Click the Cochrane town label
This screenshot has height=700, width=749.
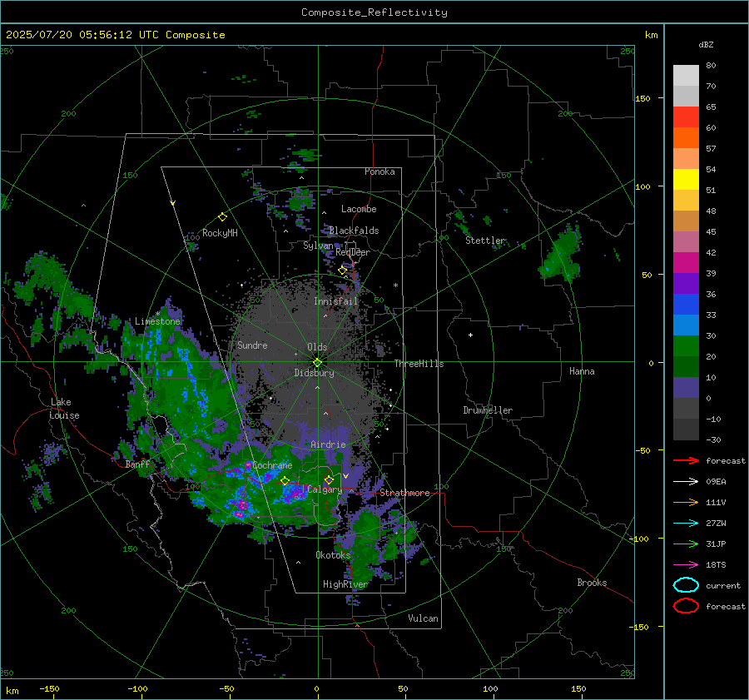(x=272, y=465)
